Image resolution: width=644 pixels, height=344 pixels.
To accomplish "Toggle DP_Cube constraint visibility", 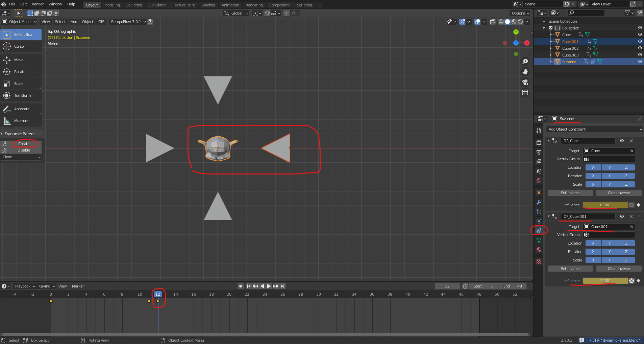I will [x=622, y=141].
